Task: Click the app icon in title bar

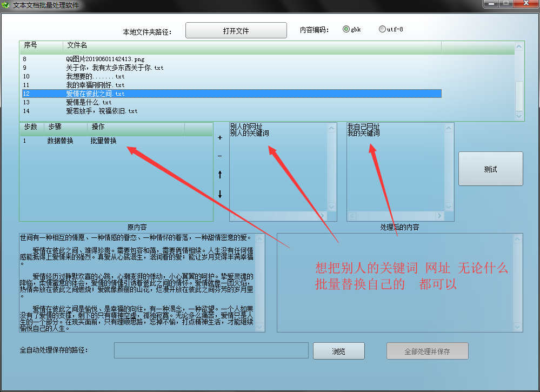Action: click(x=6, y=4)
